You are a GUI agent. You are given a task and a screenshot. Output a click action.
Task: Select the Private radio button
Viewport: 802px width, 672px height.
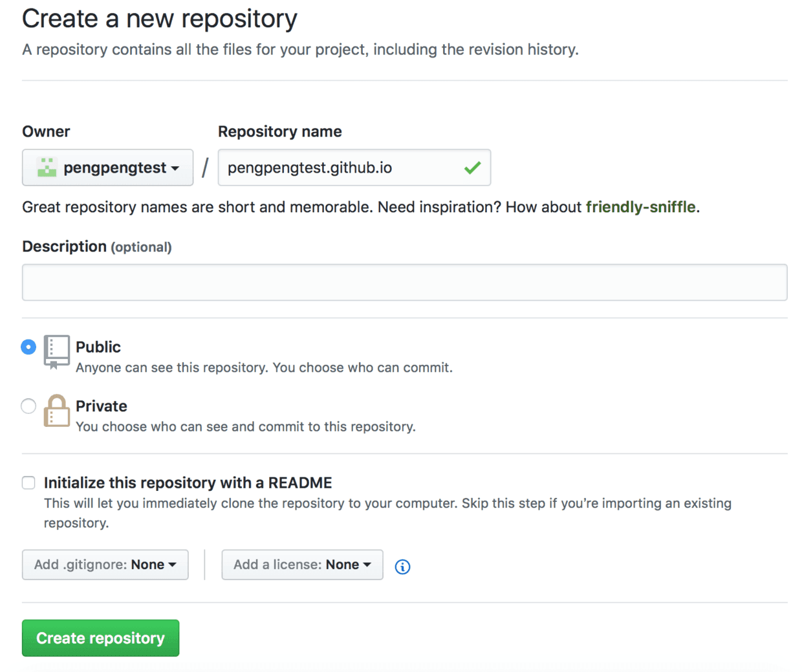click(x=28, y=406)
